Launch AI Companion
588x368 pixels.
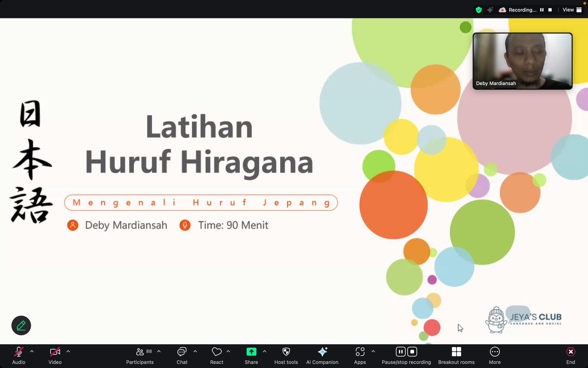[322, 355]
